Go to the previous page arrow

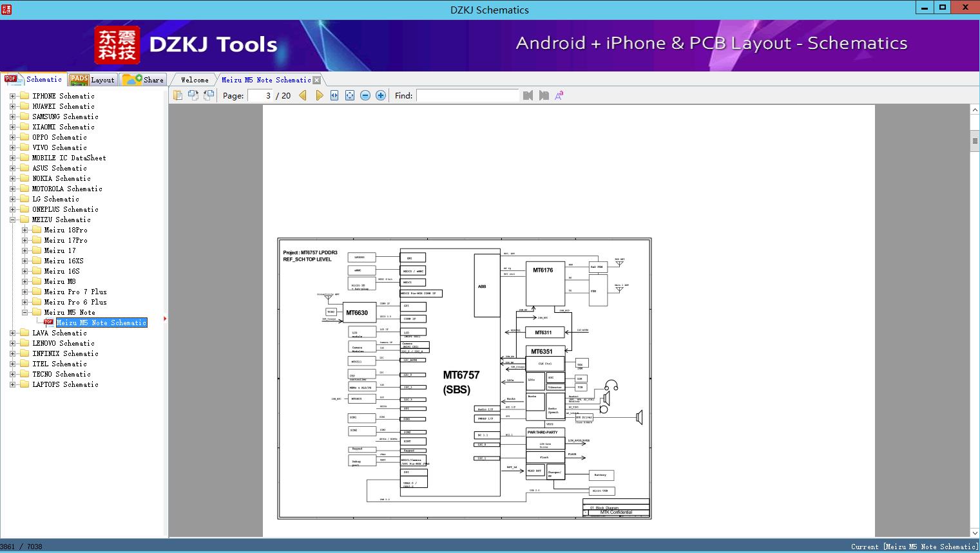[303, 95]
